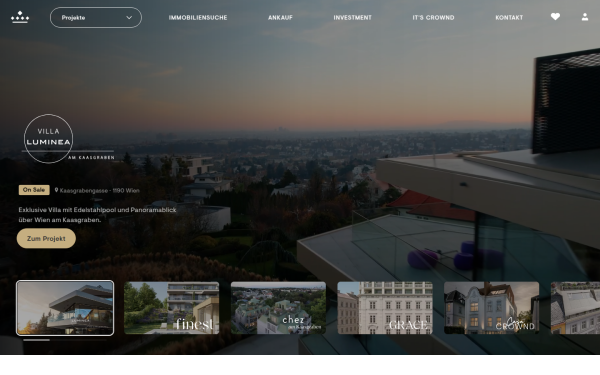Screen dimensions: 600x375
Task: Click the Kaasgrabengasse 1190 Wien address
Action: 99,191
